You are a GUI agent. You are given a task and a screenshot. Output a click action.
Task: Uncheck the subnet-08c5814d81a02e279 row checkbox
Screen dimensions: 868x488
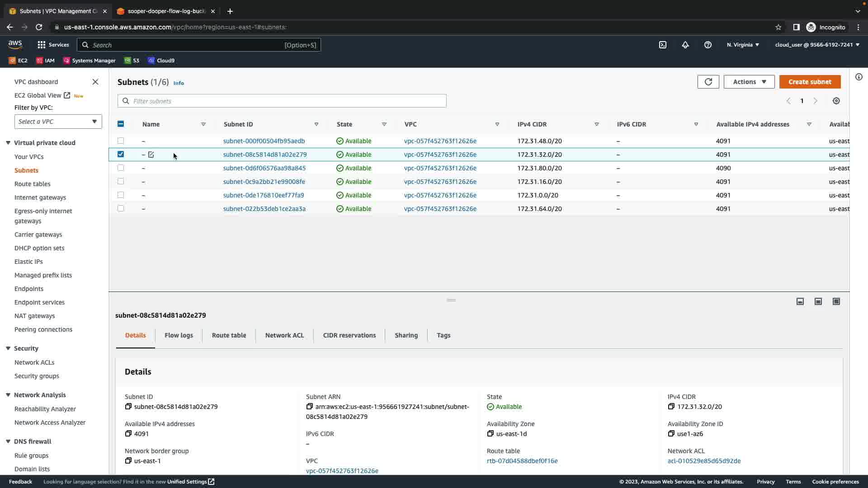point(121,155)
